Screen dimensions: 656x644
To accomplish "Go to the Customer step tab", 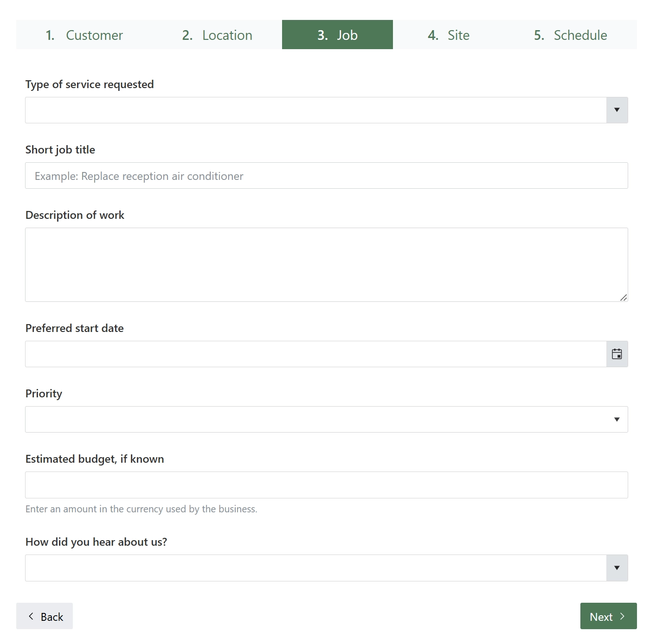I will click(84, 35).
